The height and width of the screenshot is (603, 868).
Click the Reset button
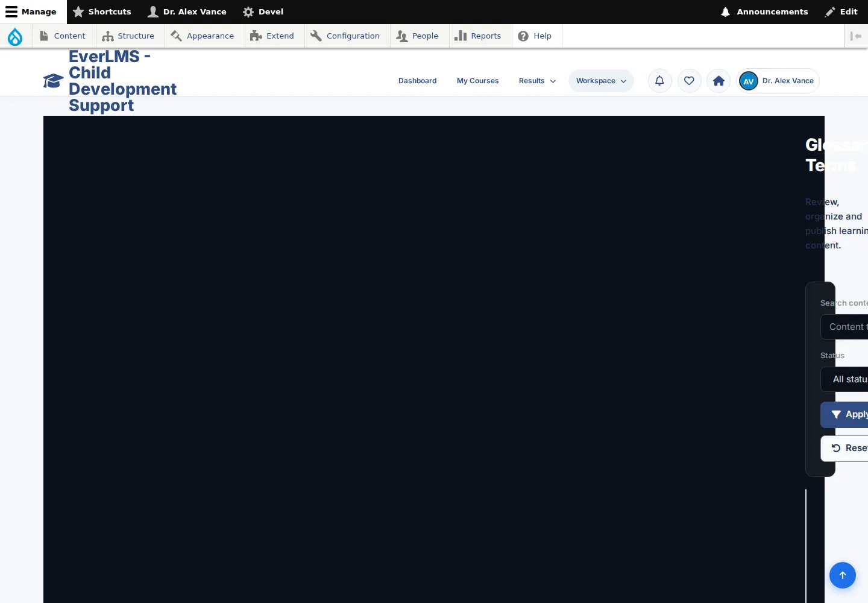[844, 449]
